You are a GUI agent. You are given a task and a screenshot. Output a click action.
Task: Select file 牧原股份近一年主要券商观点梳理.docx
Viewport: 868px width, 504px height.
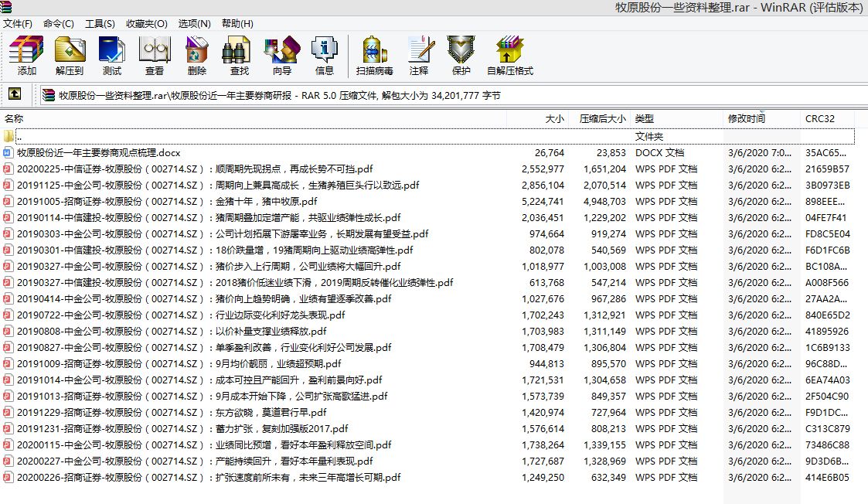(98, 153)
